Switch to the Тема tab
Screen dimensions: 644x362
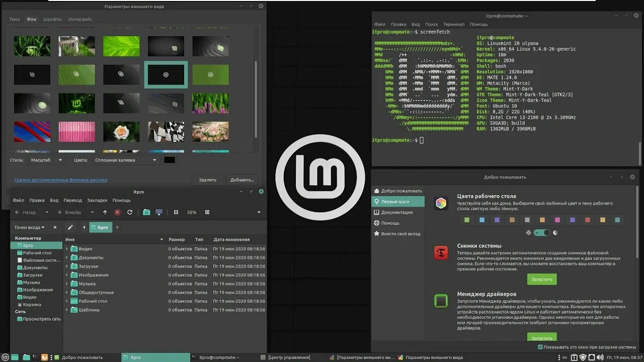click(x=15, y=19)
